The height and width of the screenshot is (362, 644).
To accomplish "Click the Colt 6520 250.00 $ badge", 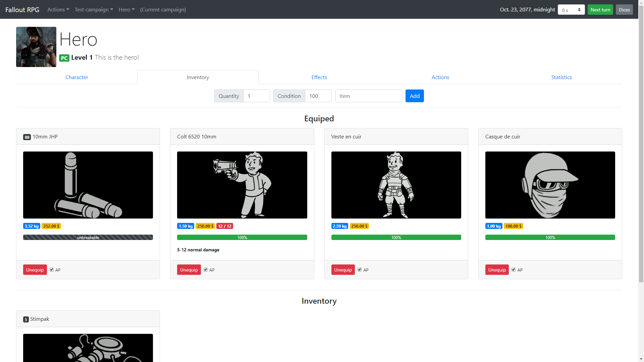I will (205, 226).
